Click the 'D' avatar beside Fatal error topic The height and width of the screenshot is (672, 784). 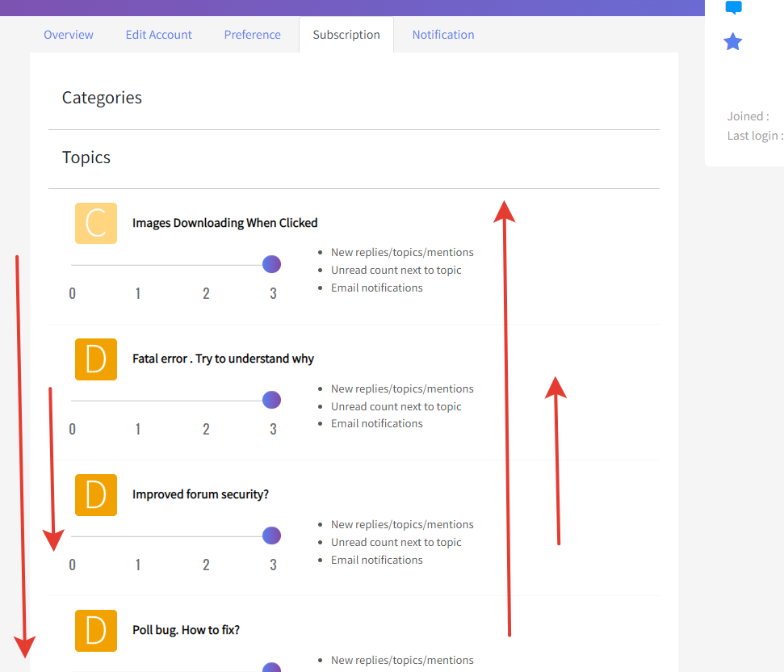tap(96, 359)
